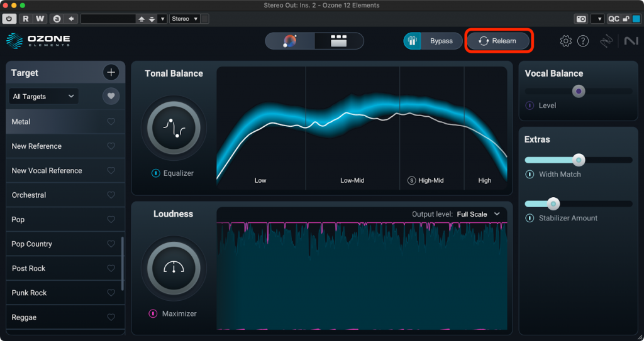This screenshot has height=341, width=644.
Task: Click the gain match icon beside Bypass
Action: tap(413, 41)
